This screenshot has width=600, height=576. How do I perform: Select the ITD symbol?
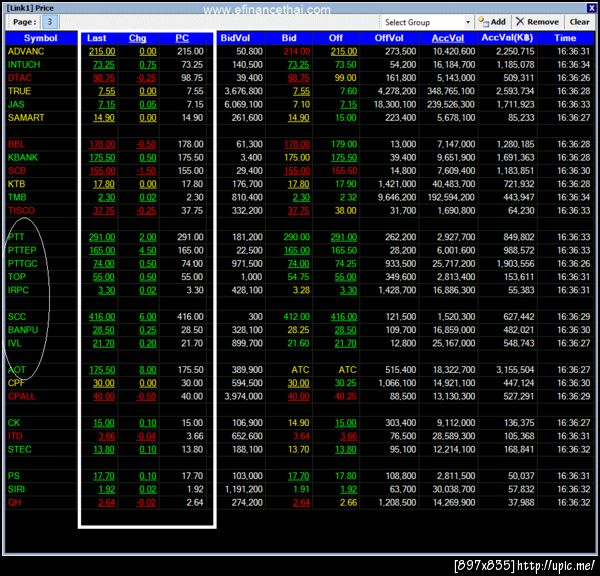(15, 436)
